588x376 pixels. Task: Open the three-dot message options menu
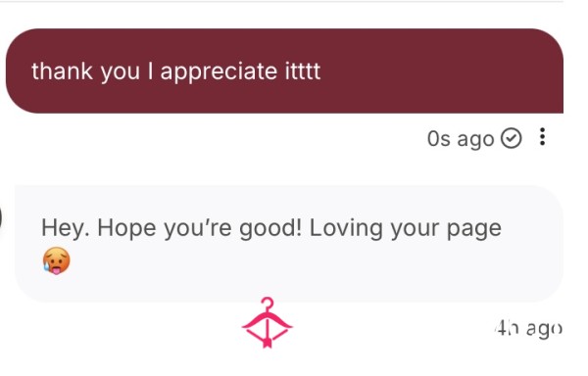[x=542, y=137]
